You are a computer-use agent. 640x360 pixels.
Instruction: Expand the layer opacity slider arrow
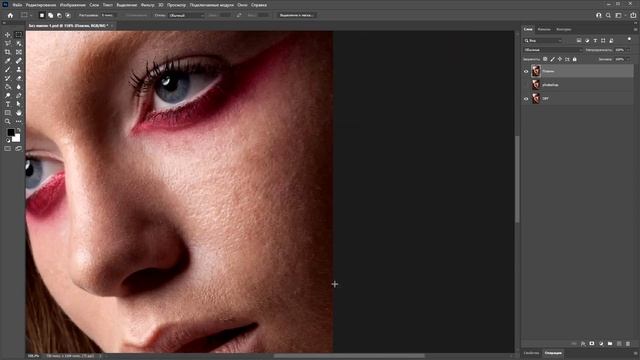coord(628,50)
